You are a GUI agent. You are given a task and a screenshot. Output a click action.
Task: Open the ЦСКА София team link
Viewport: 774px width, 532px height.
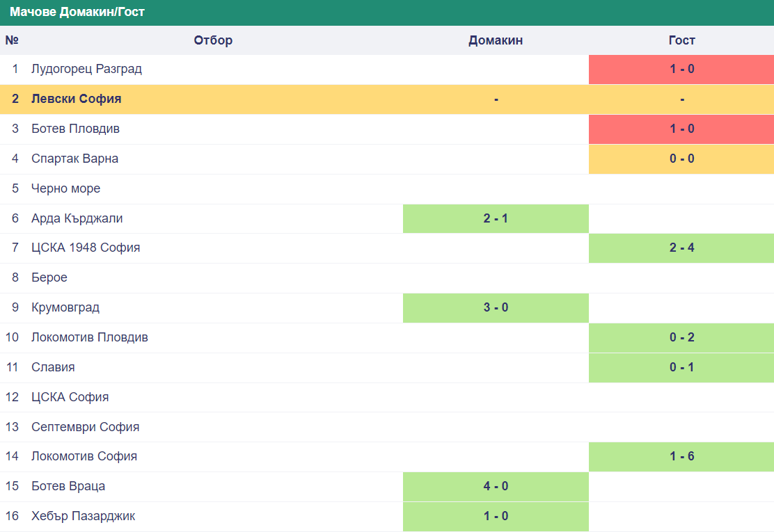coord(70,397)
